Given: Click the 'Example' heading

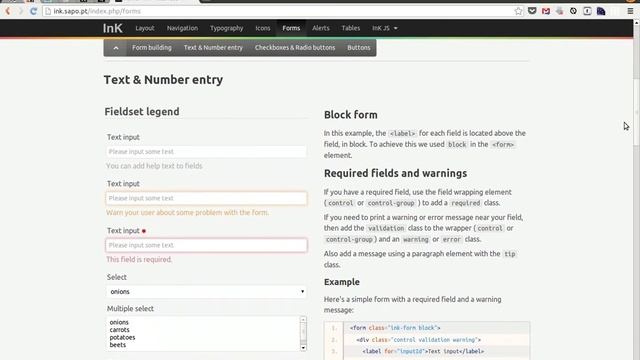Looking at the screenshot, I should [x=342, y=282].
